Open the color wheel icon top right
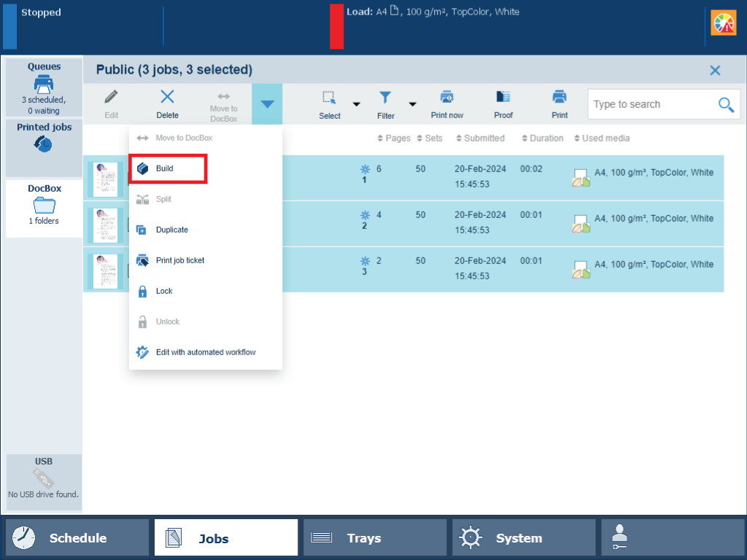The image size is (747, 560). point(724,24)
